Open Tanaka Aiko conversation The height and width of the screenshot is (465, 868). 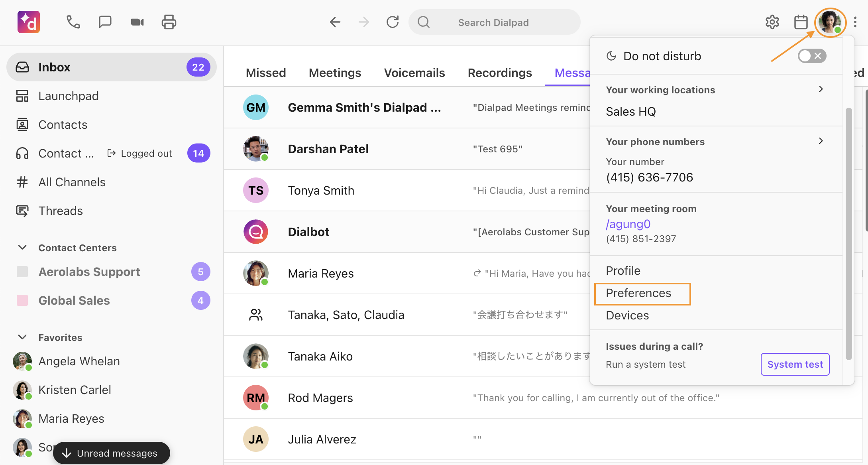click(407, 356)
